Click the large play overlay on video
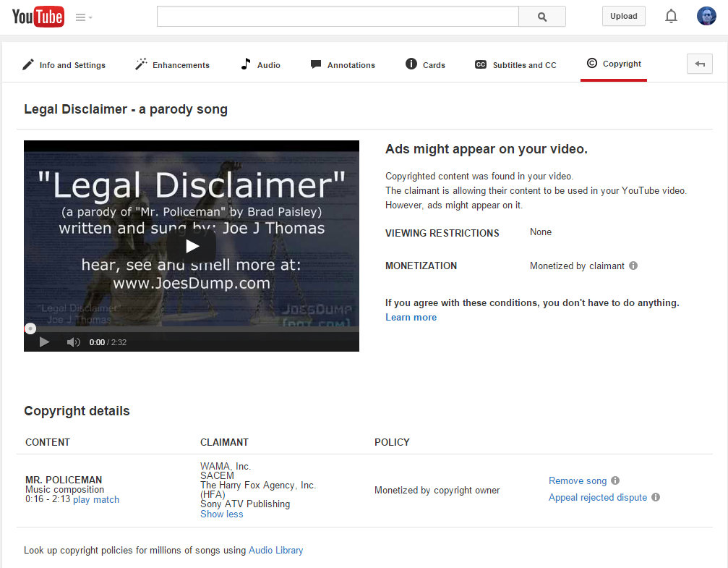The width and height of the screenshot is (728, 568). click(192, 246)
